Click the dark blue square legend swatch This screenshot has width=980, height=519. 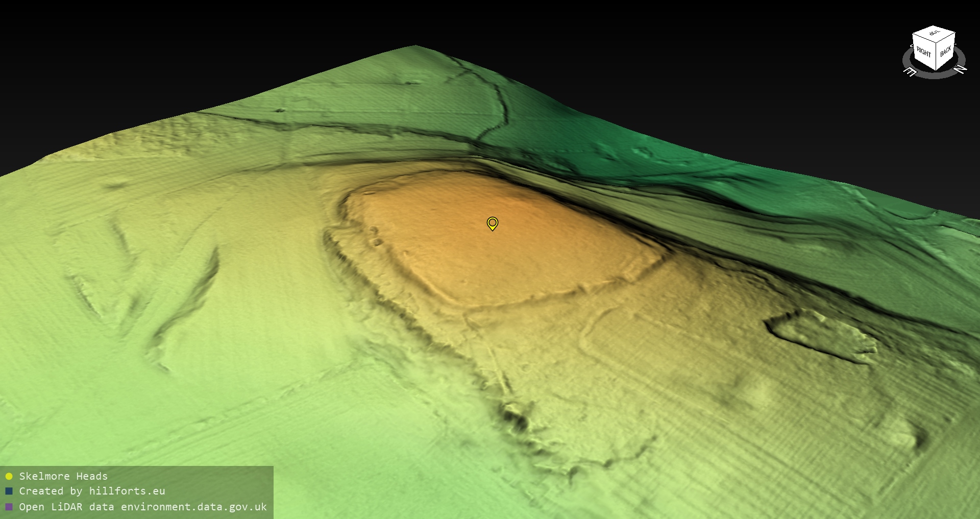pyautogui.click(x=9, y=491)
